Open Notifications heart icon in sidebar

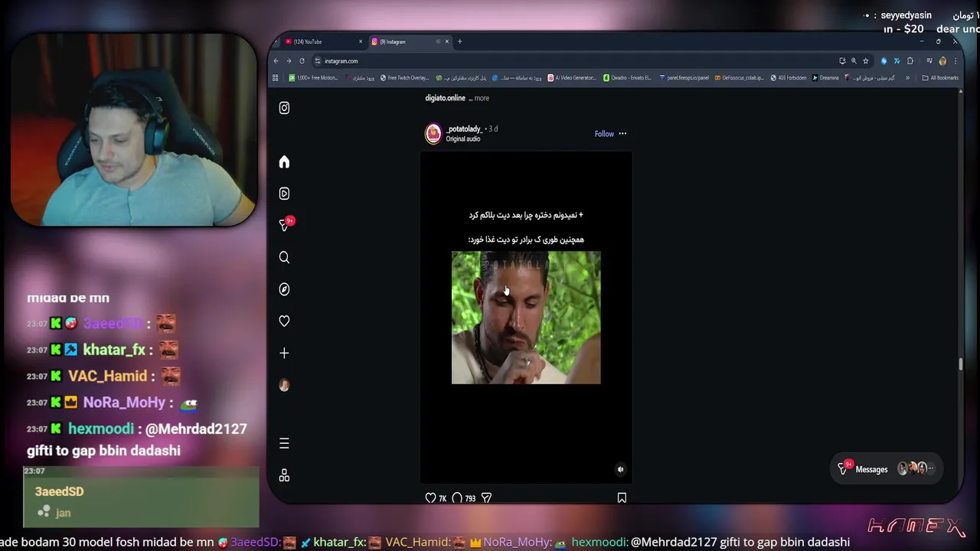coord(284,321)
